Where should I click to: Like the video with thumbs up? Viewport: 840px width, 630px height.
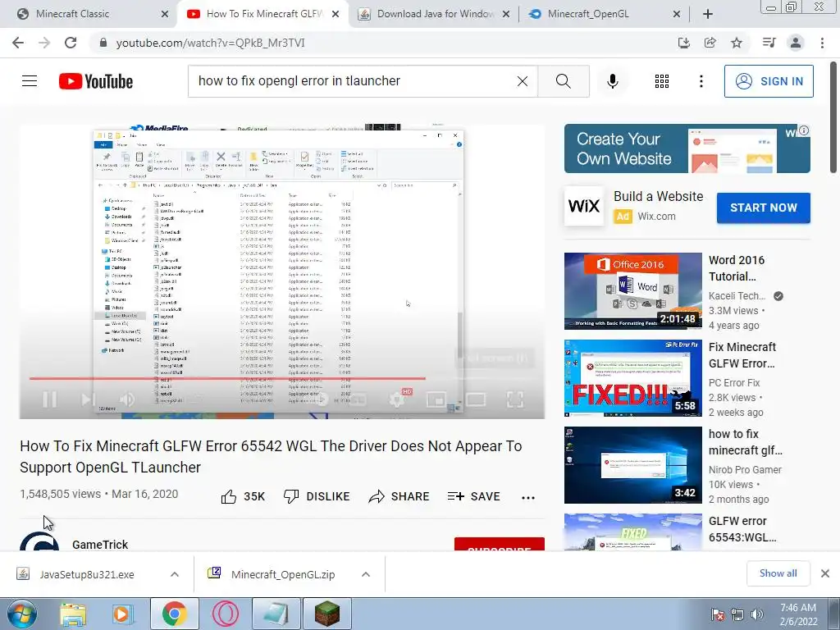(x=243, y=496)
